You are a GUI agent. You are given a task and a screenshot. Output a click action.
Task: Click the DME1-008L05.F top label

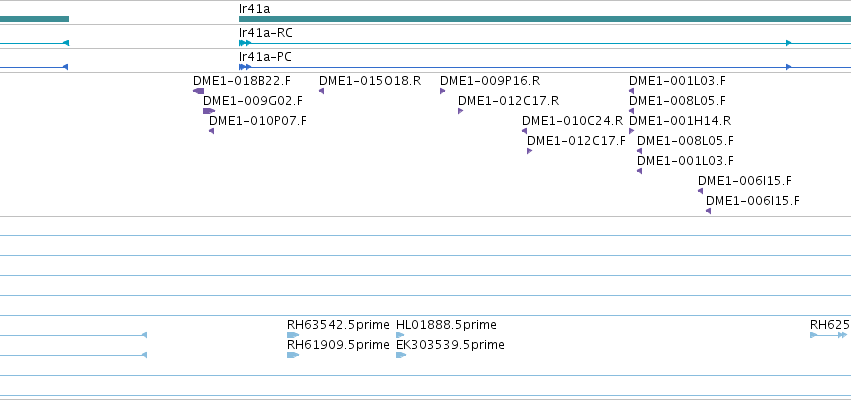pos(677,101)
